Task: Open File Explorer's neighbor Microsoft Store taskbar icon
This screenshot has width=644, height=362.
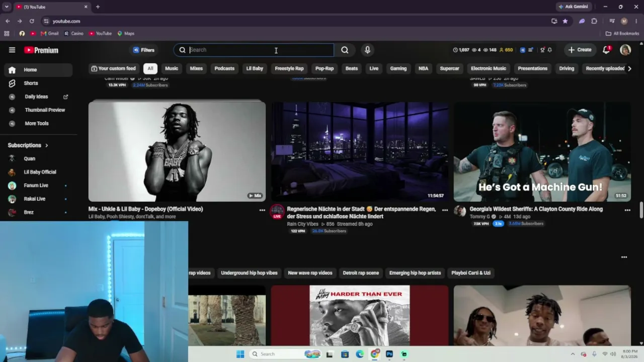Action: click(345, 354)
